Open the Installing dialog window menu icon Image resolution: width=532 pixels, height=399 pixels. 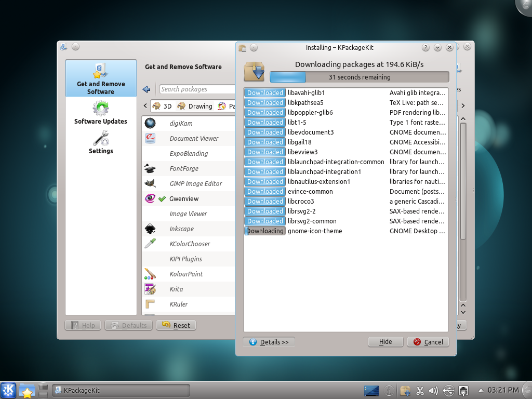click(242, 48)
